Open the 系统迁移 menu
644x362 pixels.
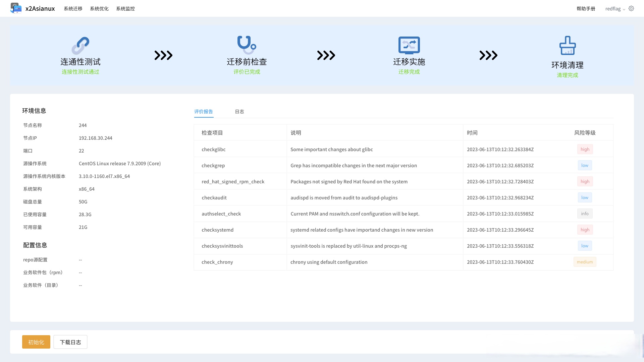(x=73, y=8)
